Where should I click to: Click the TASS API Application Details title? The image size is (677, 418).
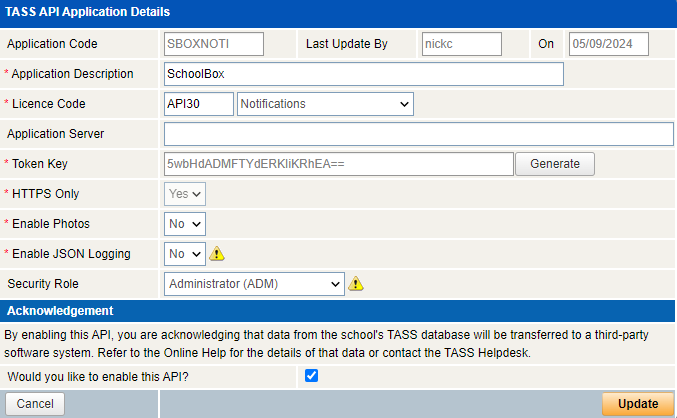[x=88, y=12]
